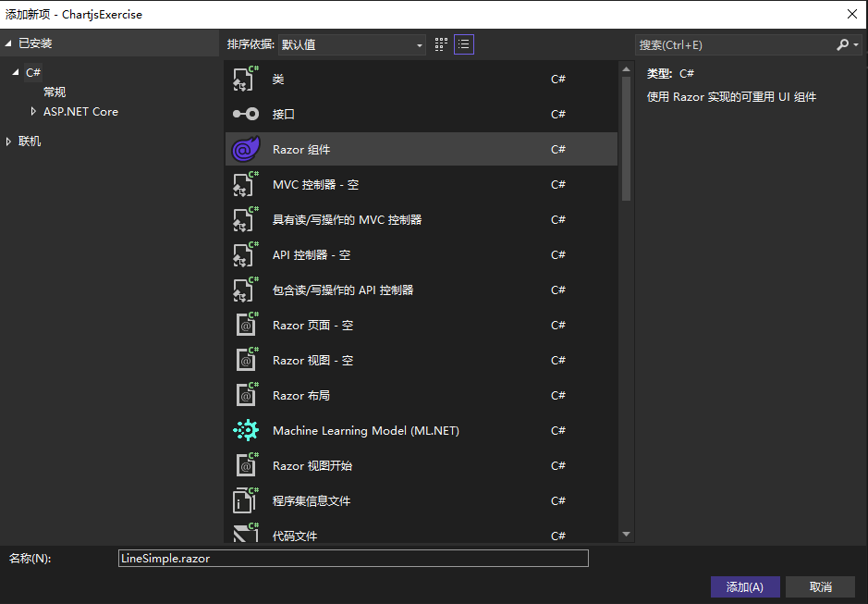Select 包含读/写操作的 API 控制器 icon
Screen dimensions: 868x604
coord(246,290)
